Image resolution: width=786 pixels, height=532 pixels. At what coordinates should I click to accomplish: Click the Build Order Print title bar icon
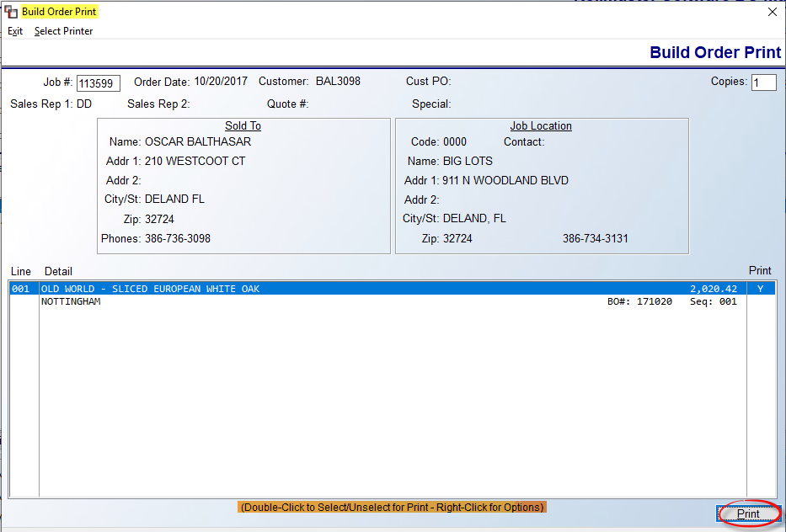click(x=10, y=12)
